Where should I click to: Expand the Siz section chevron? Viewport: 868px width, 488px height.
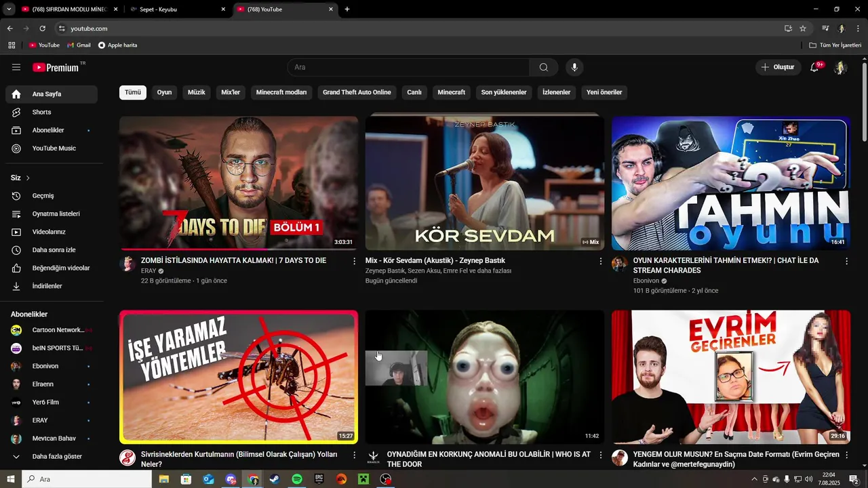pyautogui.click(x=28, y=178)
